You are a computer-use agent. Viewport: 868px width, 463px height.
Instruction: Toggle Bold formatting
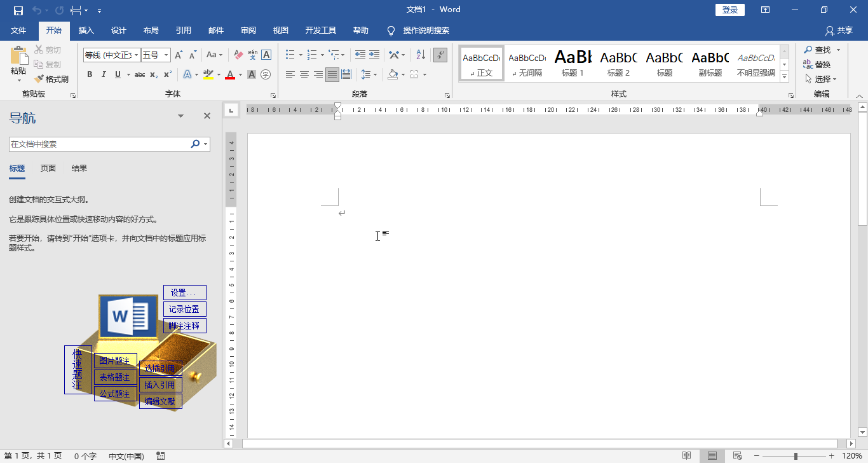pos(90,74)
